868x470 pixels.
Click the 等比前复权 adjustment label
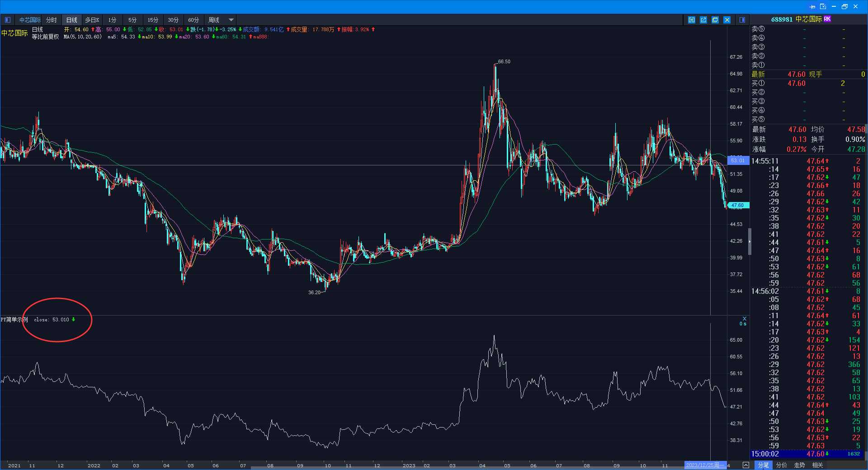click(x=45, y=37)
